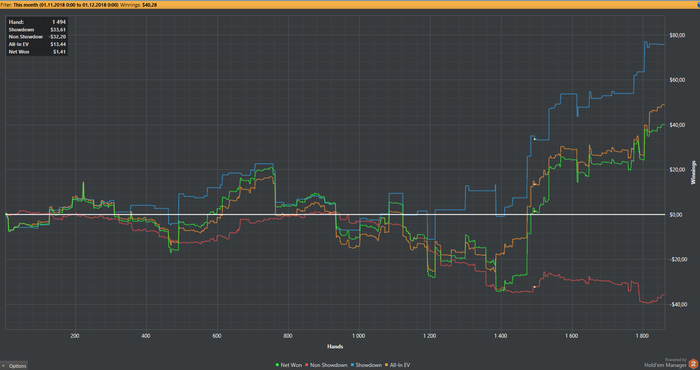Click the $40,00 y-axis label
This screenshot has width=700, height=370.
coord(677,125)
